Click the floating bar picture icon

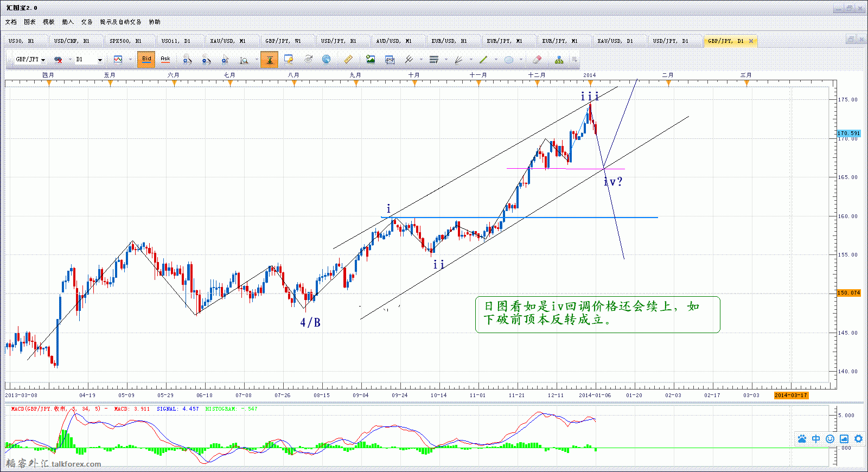point(844,439)
